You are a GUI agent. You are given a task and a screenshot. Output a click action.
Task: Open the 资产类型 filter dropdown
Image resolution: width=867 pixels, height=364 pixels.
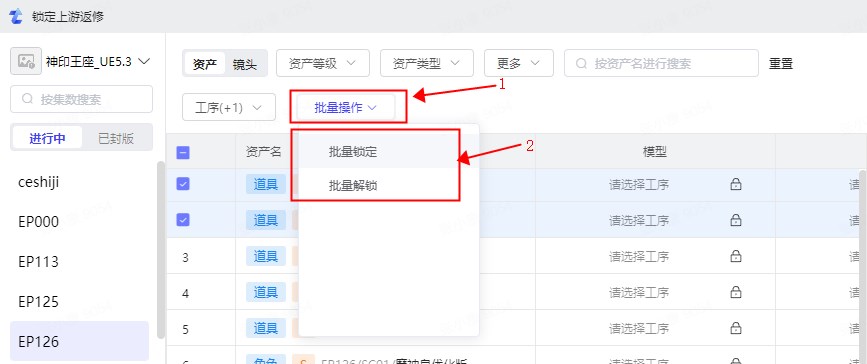tap(426, 63)
